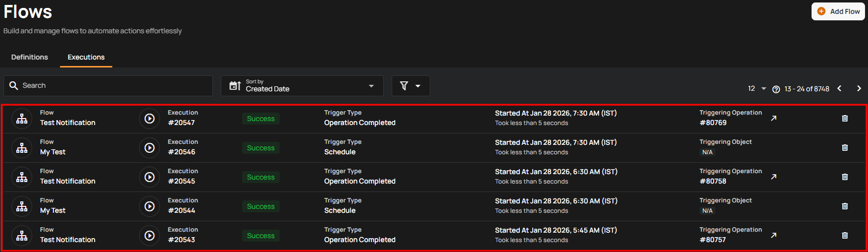868x252 pixels.
Task: Click play icon for execution #20543
Action: pyautogui.click(x=150, y=236)
